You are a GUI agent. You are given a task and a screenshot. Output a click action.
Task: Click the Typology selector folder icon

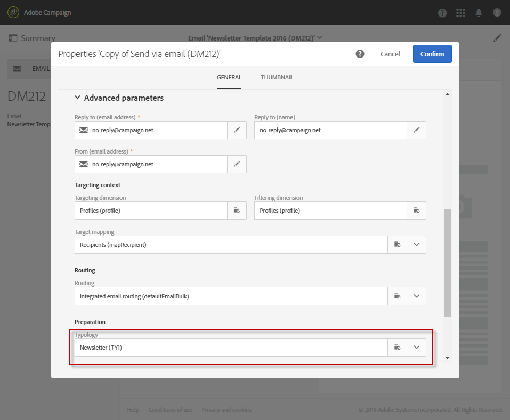click(397, 348)
